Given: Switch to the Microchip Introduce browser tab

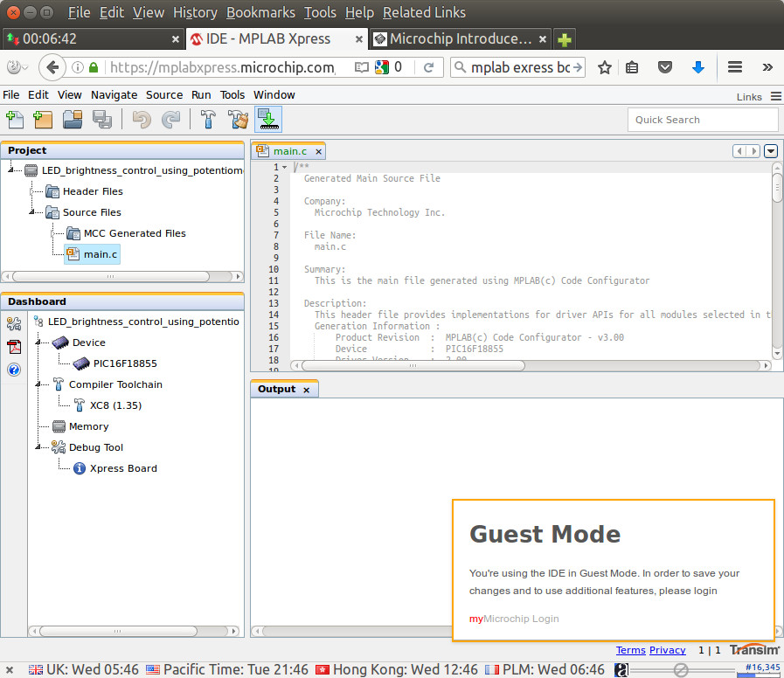Looking at the screenshot, I should (460, 39).
